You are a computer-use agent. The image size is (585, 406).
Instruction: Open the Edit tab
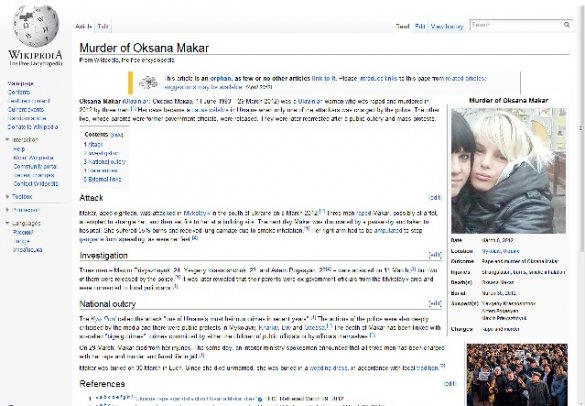click(x=420, y=26)
